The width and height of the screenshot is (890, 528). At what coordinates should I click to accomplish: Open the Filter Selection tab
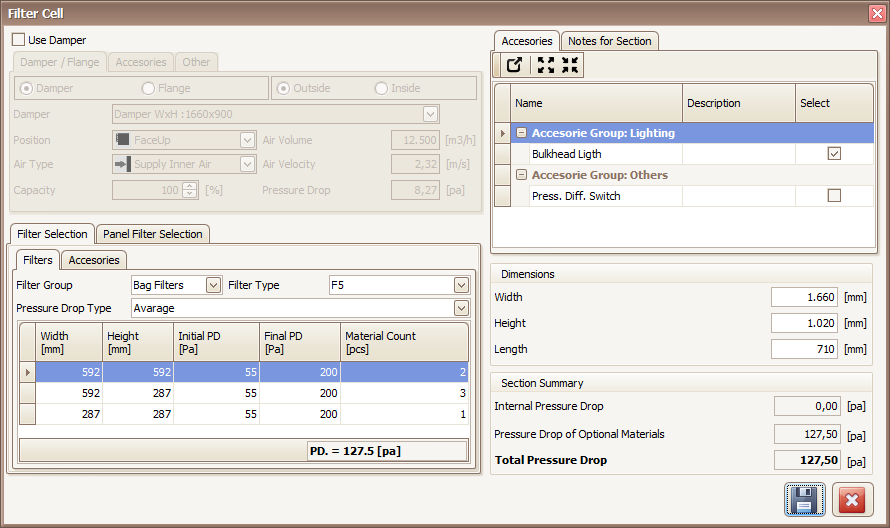click(52, 234)
